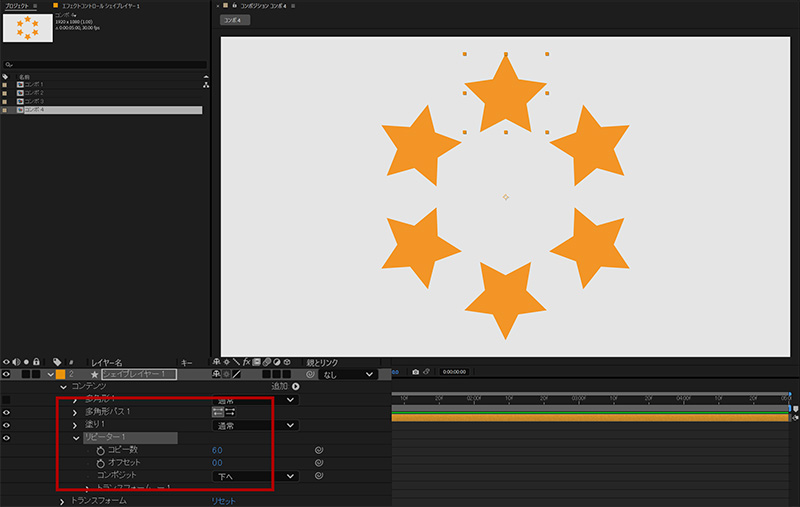Click リセット link for トランスフォーム
The width and height of the screenshot is (800, 507).
223,500
